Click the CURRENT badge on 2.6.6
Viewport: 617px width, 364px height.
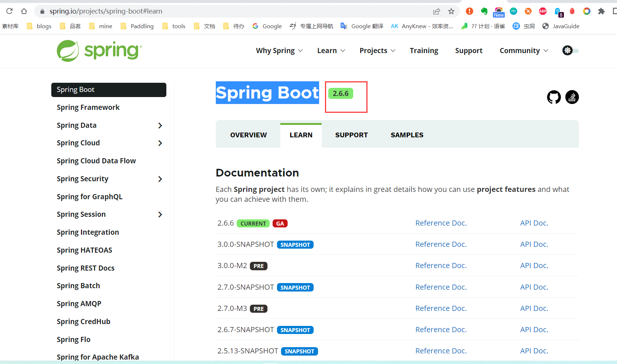[x=253, y=223]
